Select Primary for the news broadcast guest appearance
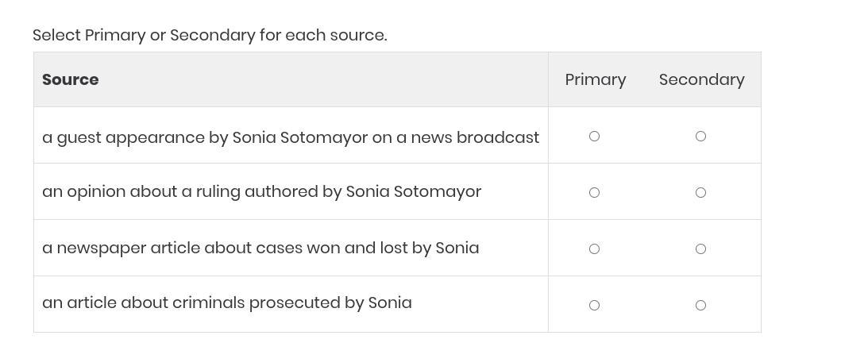This screenshot has width=868, height=343. pyautogui.click(x=594, y=137)
